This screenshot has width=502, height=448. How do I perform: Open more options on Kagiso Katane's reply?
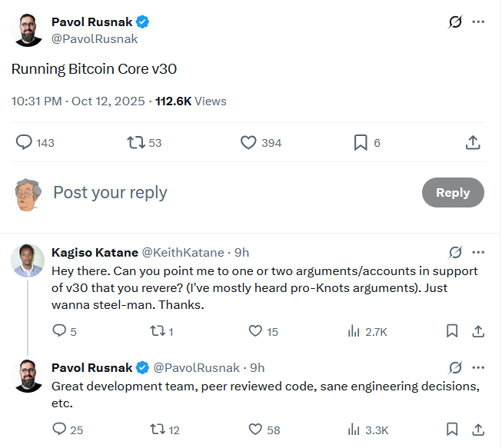pyautogui.click(x=478, y=252)
